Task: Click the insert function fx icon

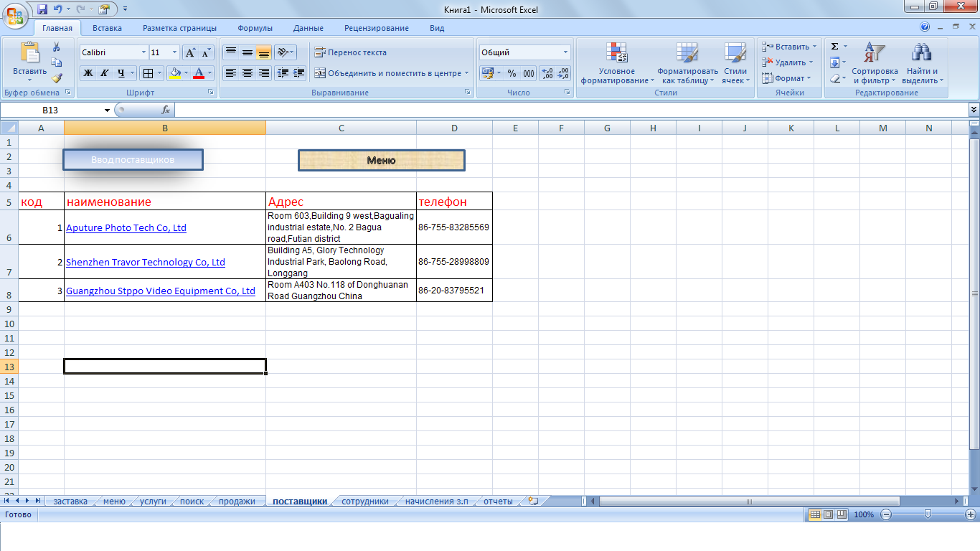Action: pos(166,110)
